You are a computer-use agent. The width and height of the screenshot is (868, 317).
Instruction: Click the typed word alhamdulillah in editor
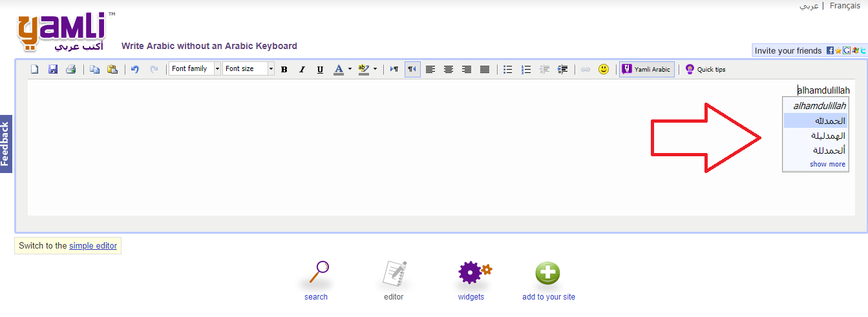(823, 90)
